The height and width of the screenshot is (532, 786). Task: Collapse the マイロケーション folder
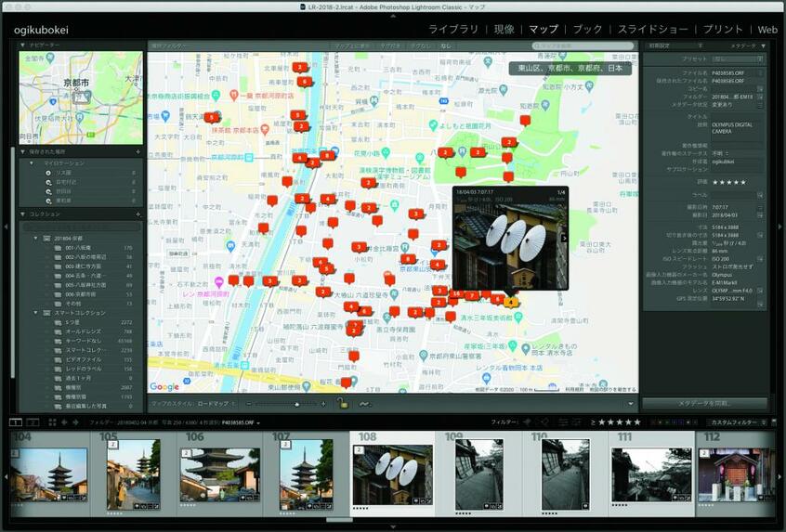pos(32,162)
